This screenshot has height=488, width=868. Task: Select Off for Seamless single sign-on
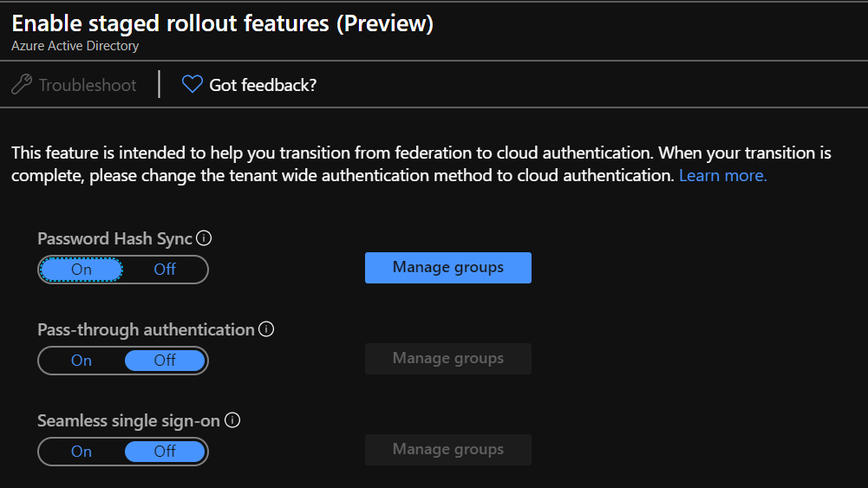[x=165, y=452]
